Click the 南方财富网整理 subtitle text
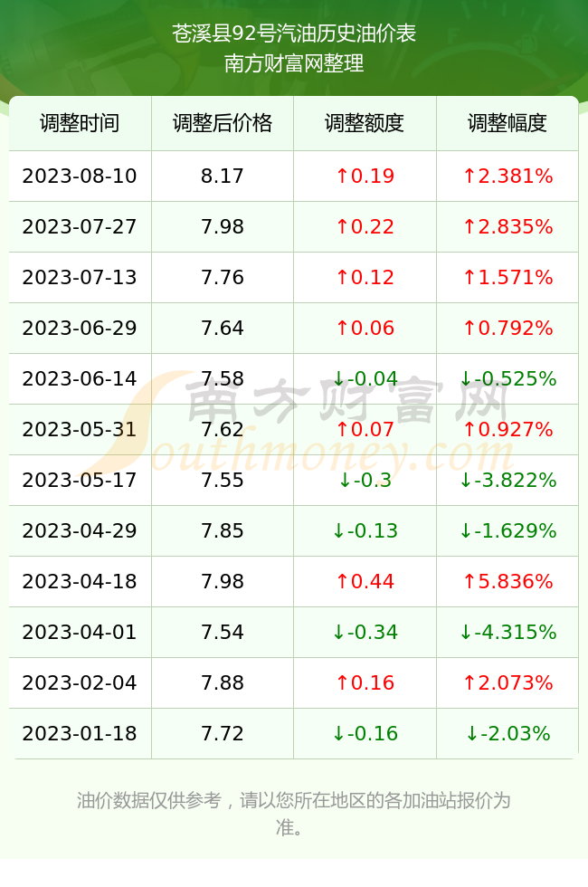This screenshot has height=887, width=588. [294, 63]
